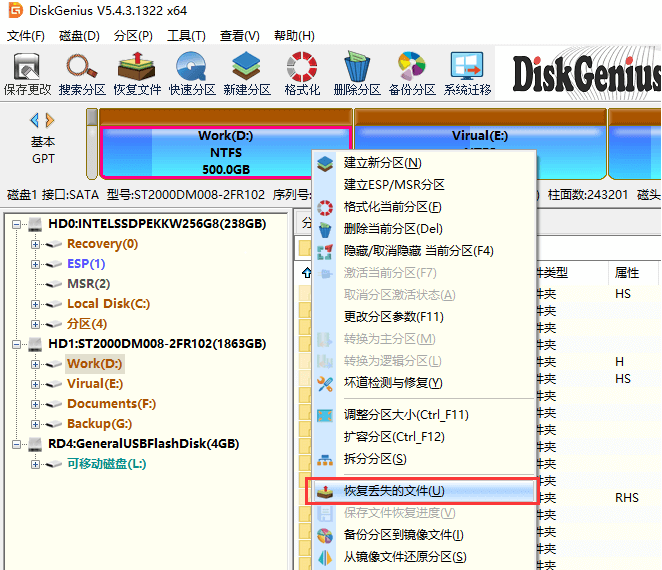The width and height of the screenshot is (662, 570).
Task: Click icon beside 调整分区大小 entry
Action: [x=325, y=415]
